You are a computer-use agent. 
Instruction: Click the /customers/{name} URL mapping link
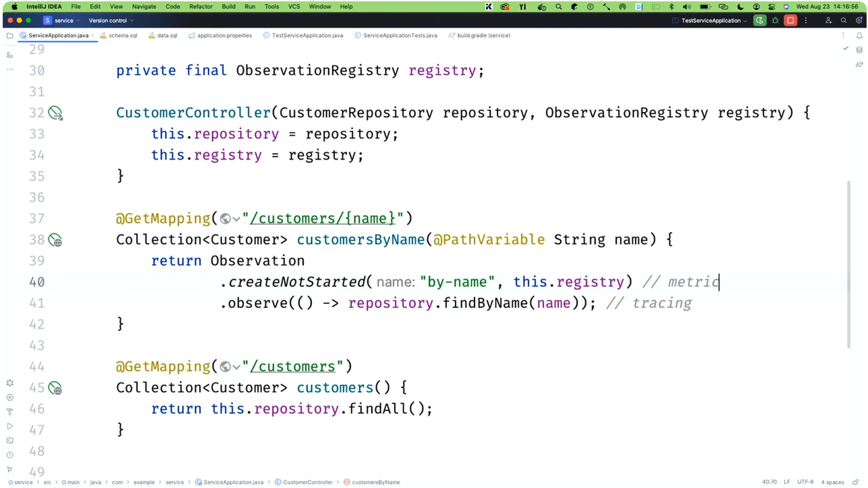point(323,218)
